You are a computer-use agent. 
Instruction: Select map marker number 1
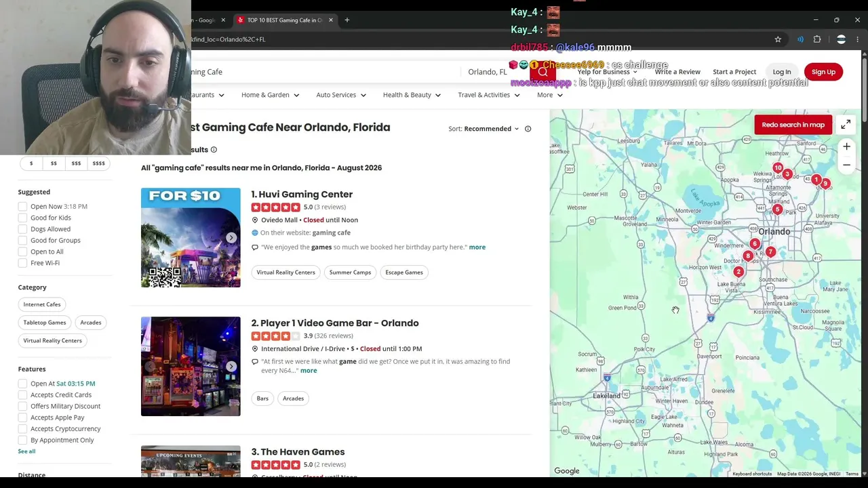click(x=816, y=180)
